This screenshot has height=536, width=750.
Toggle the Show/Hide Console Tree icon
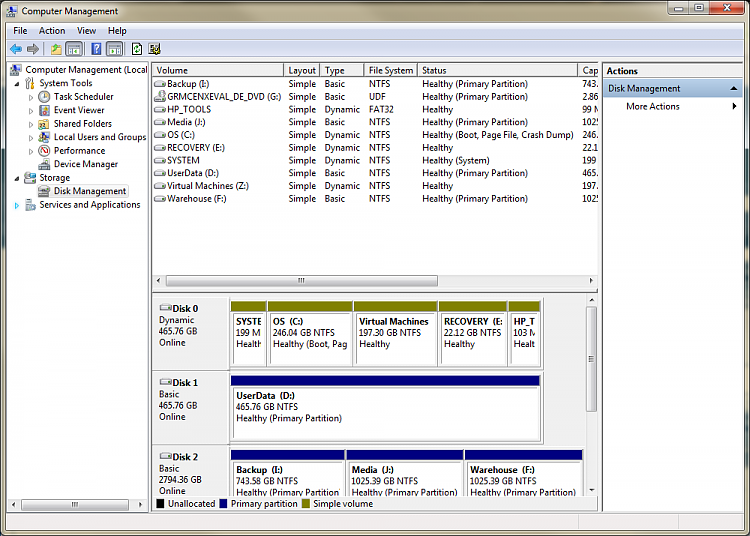74,49
